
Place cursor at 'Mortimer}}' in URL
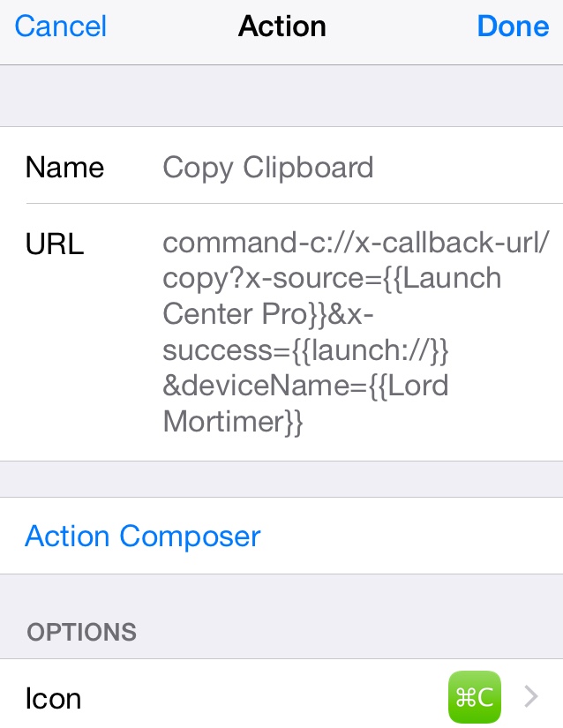coord(233,422)
